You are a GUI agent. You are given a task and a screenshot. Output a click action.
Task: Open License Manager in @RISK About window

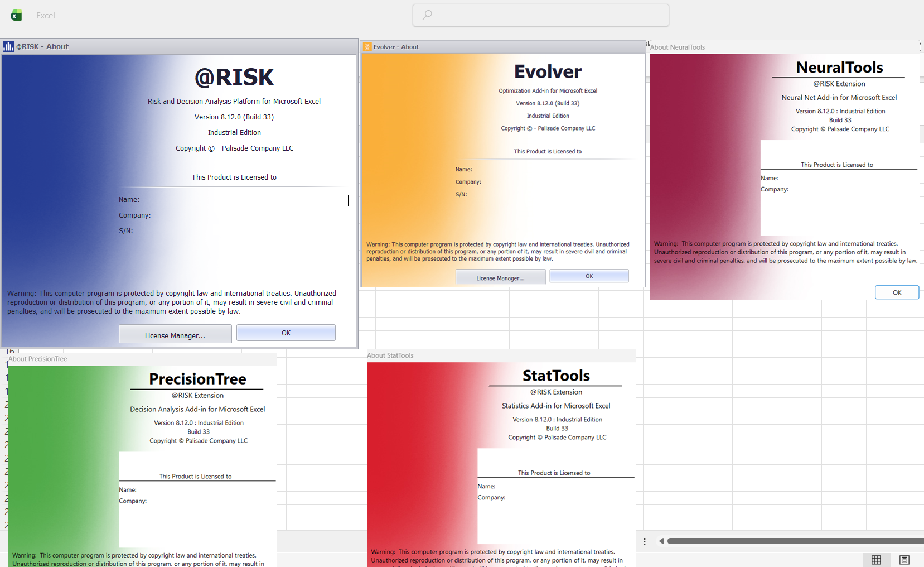tap(175, 335)
